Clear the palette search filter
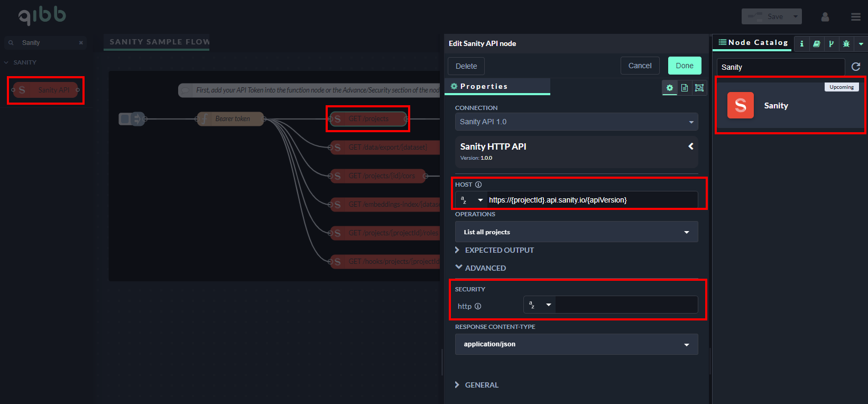Screen dimensions: 868x404 [81, 43]
